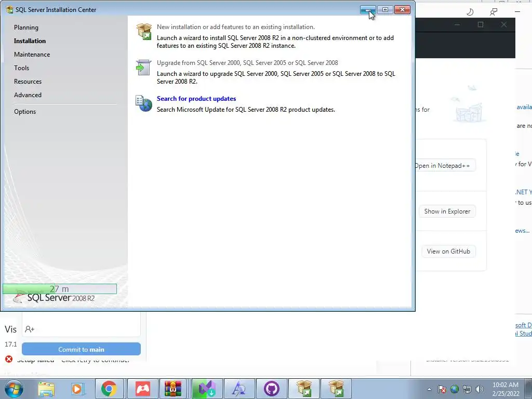Click the taskbar clock showing 10:02 AM
This screenshot has height=399, width=532.
(x=506, y=389)
